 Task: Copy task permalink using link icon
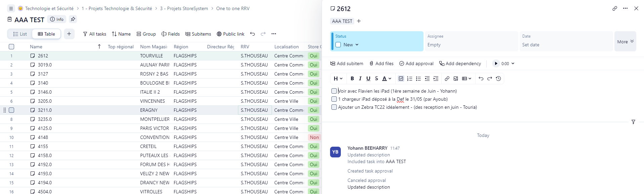[614, 8]
